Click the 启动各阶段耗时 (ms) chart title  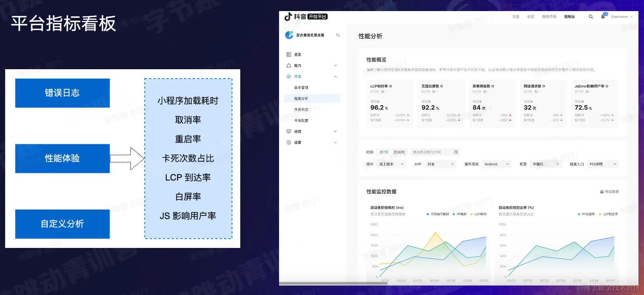point(387,208)
